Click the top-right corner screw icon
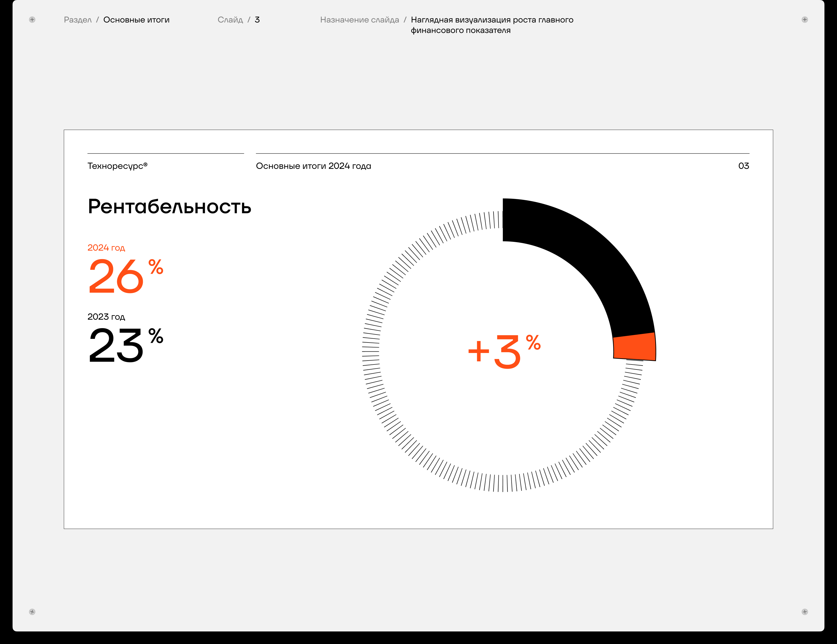The image size is (837, 644). [804, 20]
